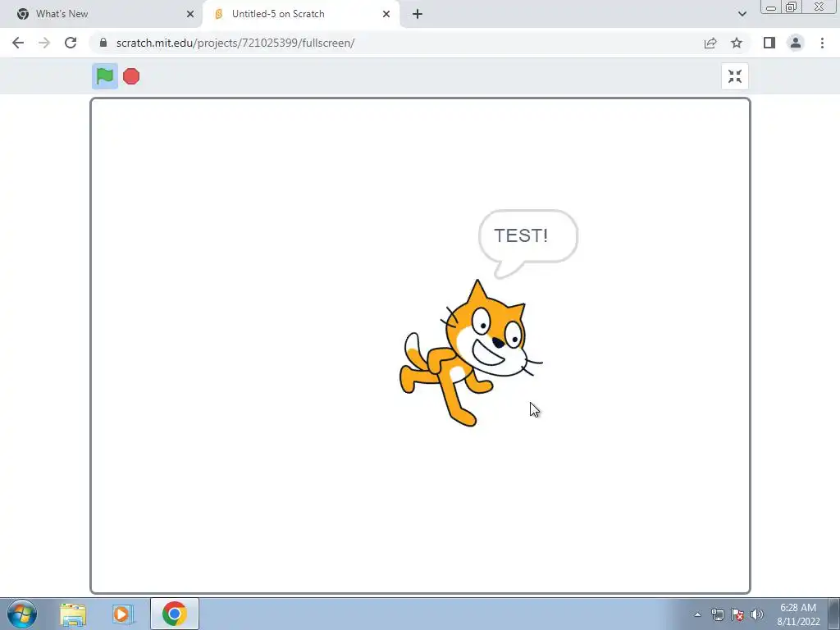840x630 pixels.
Task: Open the Action Center flag icon
Action: pos(737,614)
